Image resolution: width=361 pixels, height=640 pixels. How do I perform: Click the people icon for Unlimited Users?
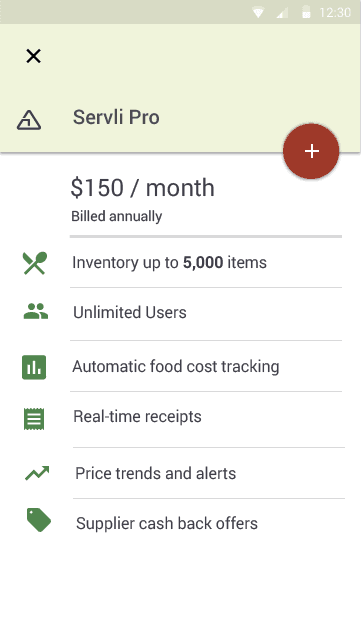point(36,311)
